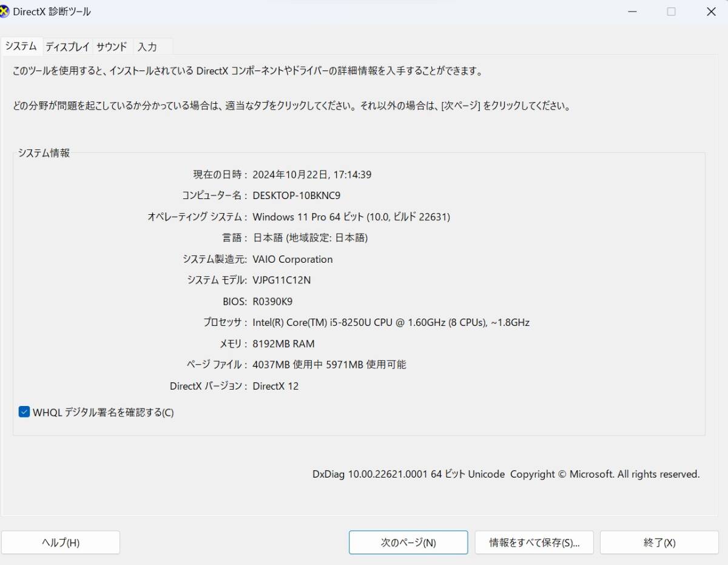Click the コンピューター名 label
Image resolution: width=728 pixels, height=565 pixels.
pos(215,195)
